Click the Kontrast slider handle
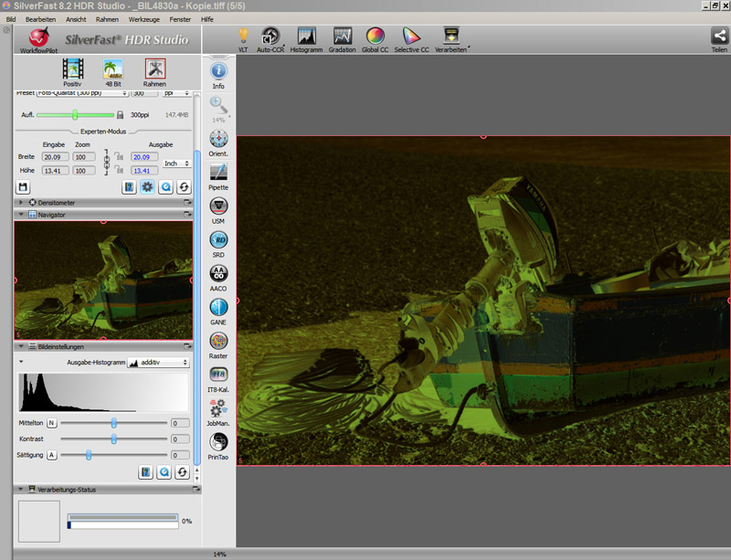This screenshot has height=560, width=731. coord(114,438)
